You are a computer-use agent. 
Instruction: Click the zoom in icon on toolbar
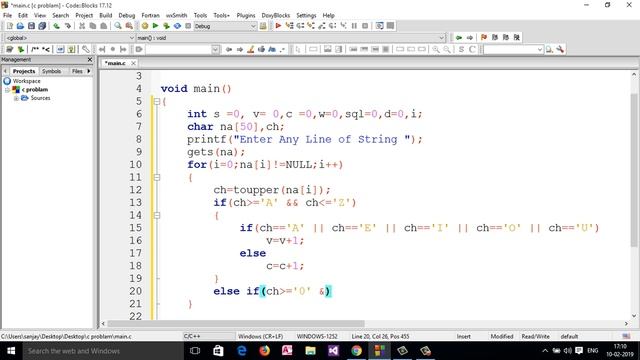436,49
